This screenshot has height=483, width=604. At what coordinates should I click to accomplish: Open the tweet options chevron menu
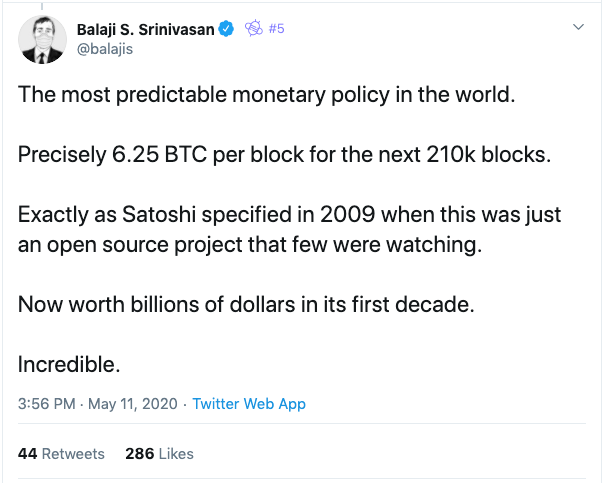tap(578, 27)
